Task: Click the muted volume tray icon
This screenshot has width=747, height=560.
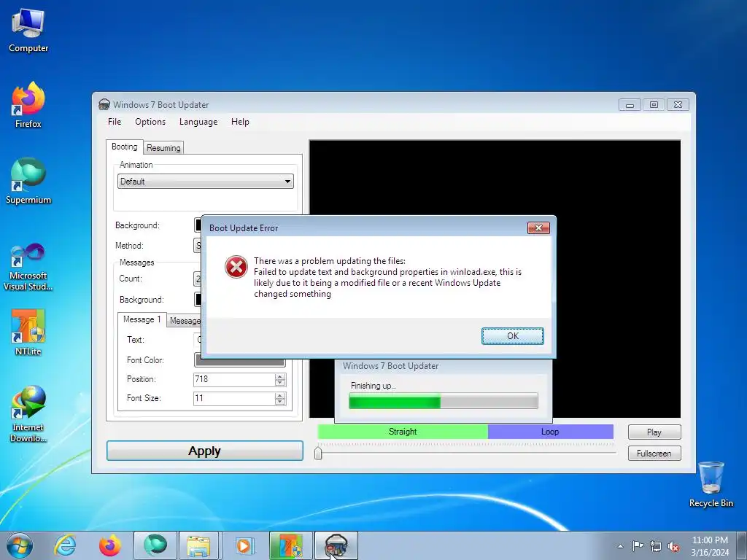Action: (x=673, y=546)
